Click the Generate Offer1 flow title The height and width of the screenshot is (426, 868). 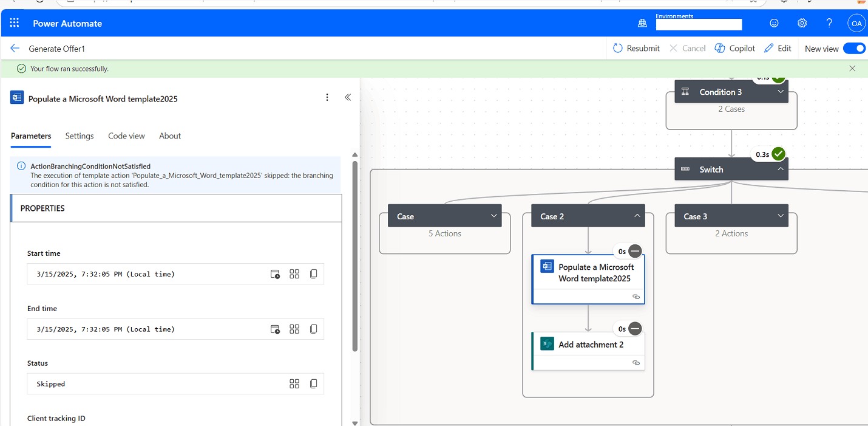click(x=57, y=49)
